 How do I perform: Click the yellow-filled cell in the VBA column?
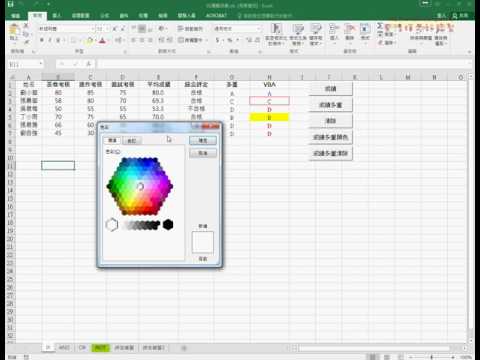(269, 117)
